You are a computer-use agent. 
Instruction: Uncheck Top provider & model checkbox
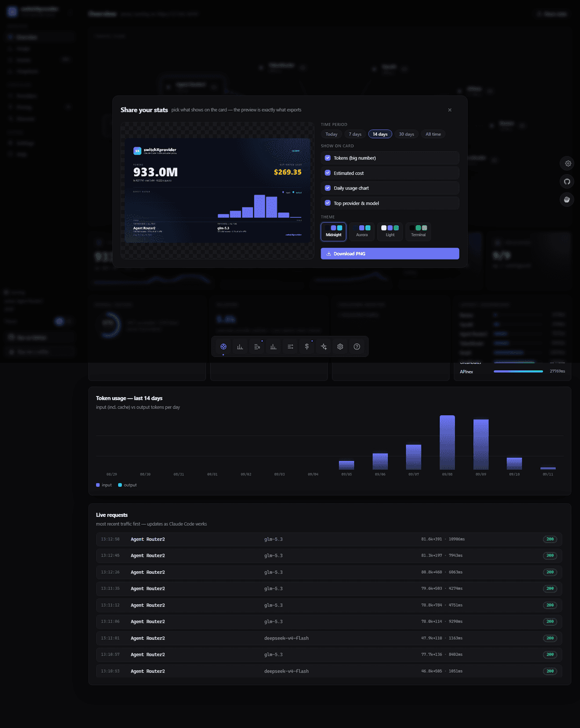(x=328, y=203)
